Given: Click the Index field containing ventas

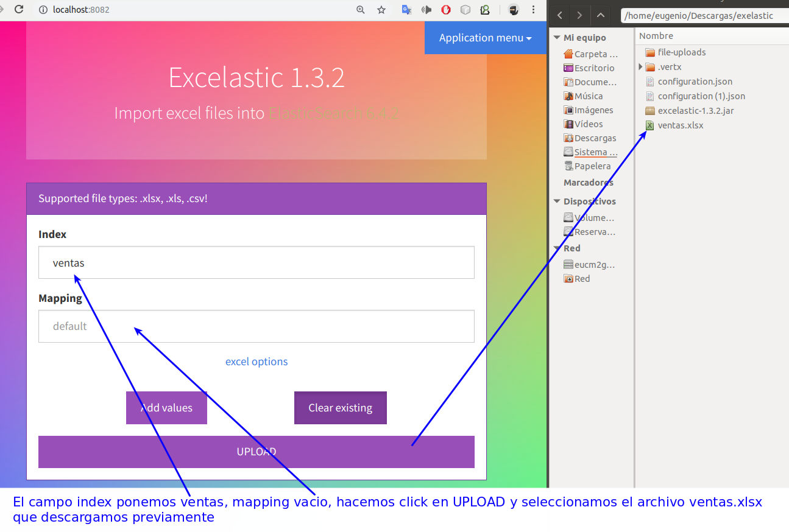Looking at the screenshot, I should coord(257,262).
